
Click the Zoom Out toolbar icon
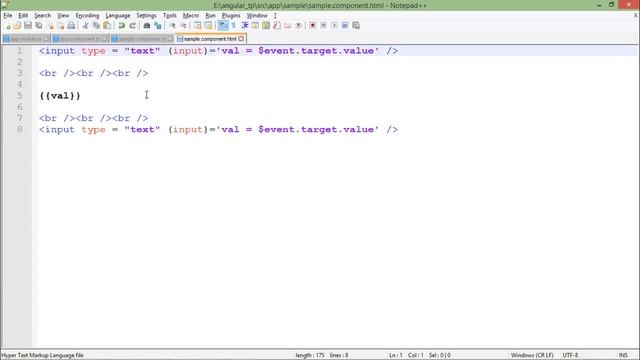183,26
